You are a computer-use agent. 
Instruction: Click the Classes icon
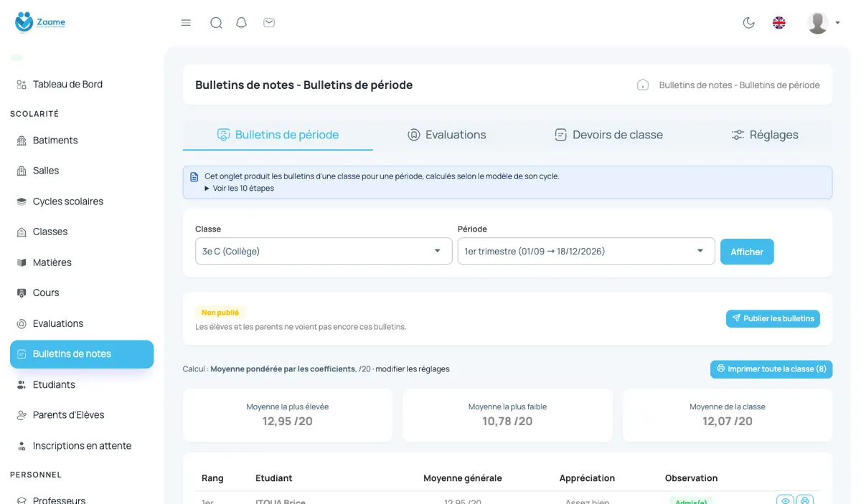22,232
